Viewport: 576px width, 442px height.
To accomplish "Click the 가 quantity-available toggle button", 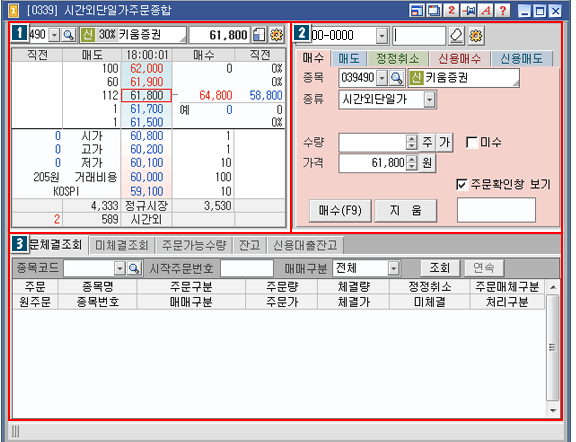I will tap(444, 142).
